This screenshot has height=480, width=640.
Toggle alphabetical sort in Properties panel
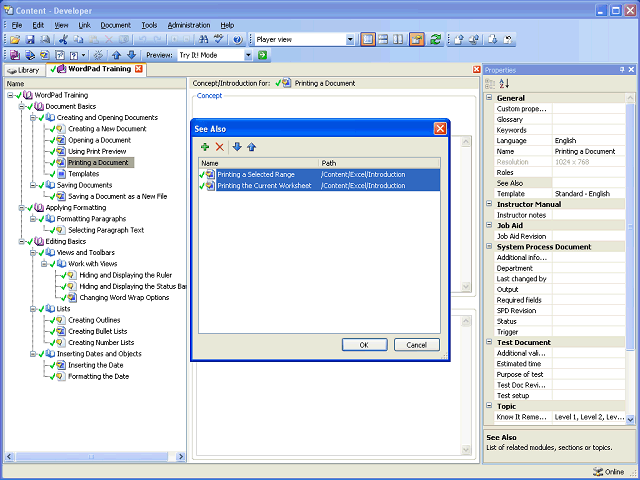point(504,84)
